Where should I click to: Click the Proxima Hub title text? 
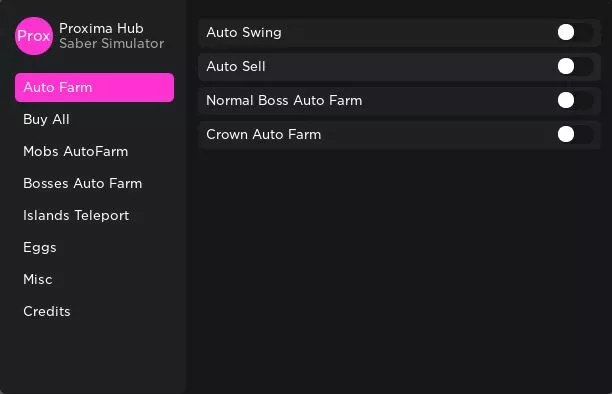coord(101,29)
